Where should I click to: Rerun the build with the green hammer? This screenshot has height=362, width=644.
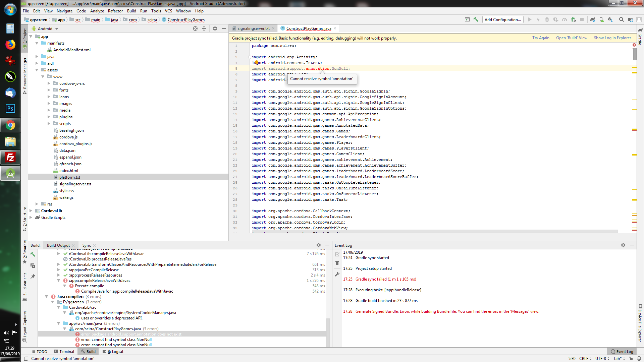coord(33,255)
